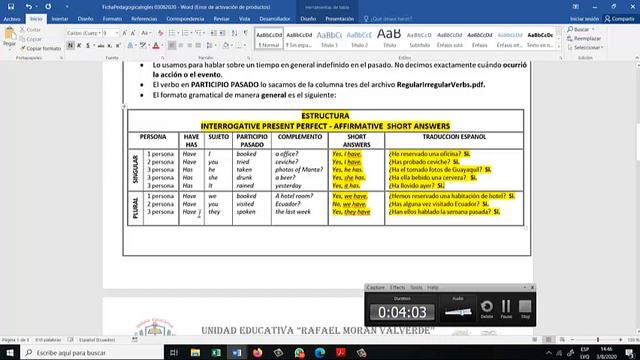This screenshot has width=640, height=360.
Task: Click Iniciar sesión
Action: click(x=584, y=19)
